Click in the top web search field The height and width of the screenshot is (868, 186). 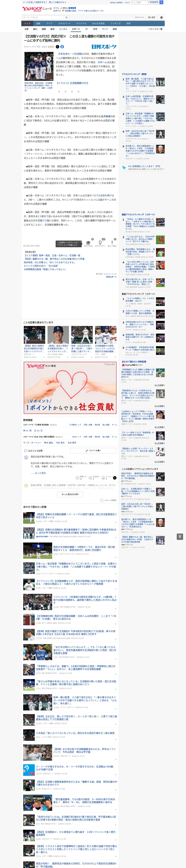tap(139, 2)
